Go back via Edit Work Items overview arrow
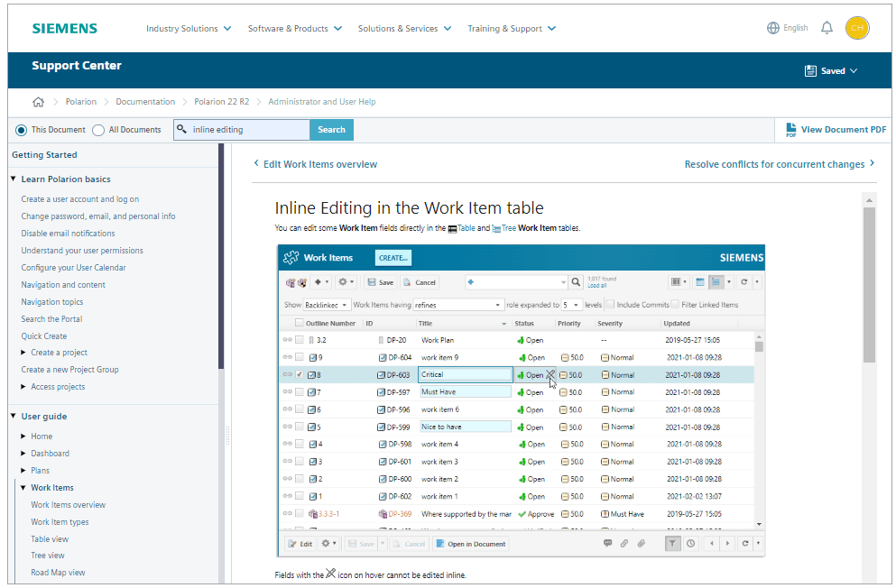Screen dimensions: 896x588 pyautogui.click(x=257, y=164)
